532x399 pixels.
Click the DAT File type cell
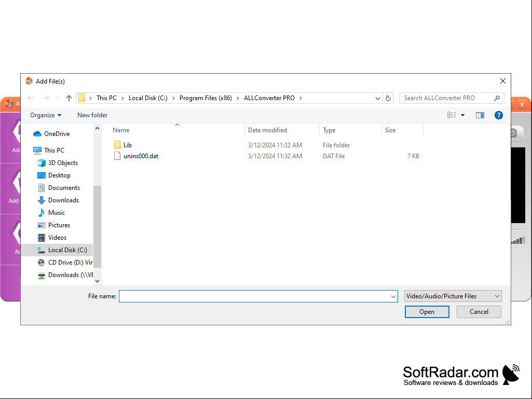click(334, 156)
